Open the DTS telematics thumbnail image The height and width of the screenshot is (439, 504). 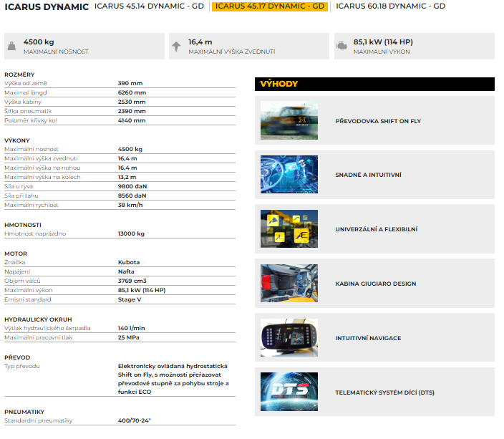pyautogui.click(x=289, y=392)
